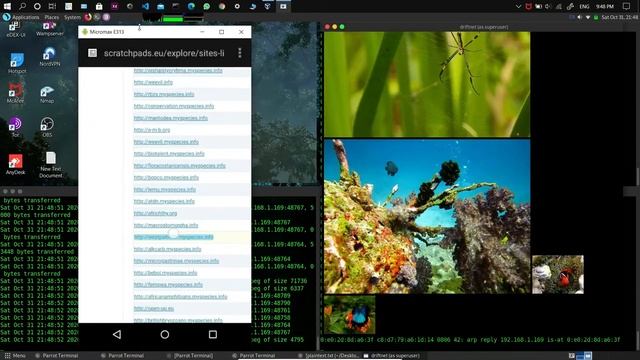Switch to the first Parrot Terminal taskbar entry
This screenshot has width=640, height=360.
click(57, 356)
